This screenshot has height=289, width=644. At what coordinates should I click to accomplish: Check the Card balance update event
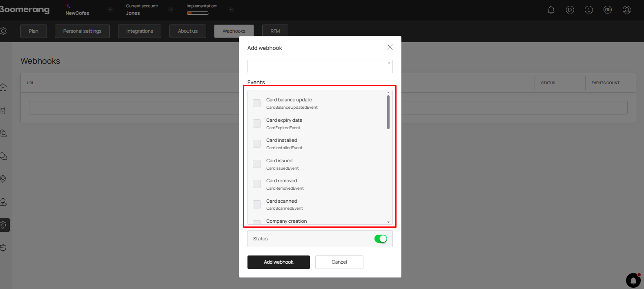(257, 103)
